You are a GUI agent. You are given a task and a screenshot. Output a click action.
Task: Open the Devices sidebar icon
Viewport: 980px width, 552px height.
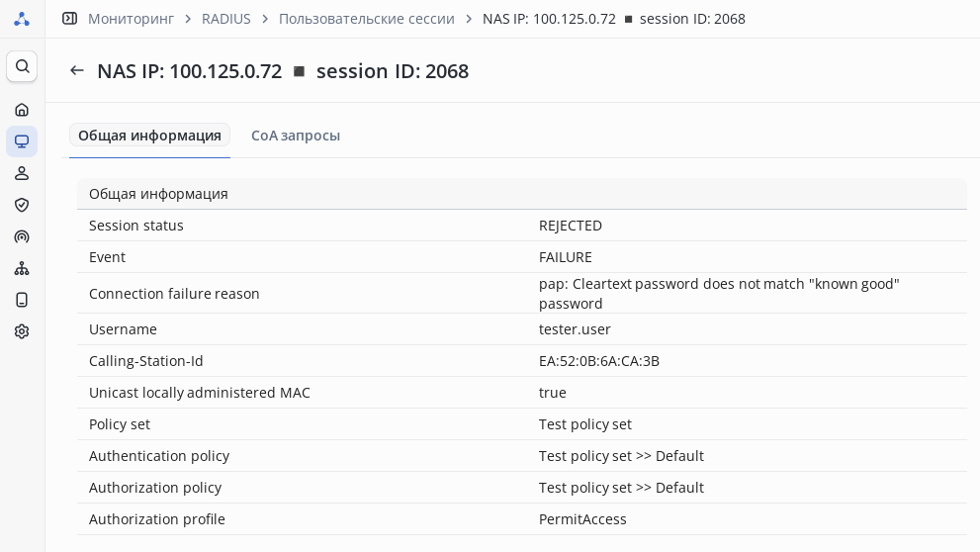(22, 300)
